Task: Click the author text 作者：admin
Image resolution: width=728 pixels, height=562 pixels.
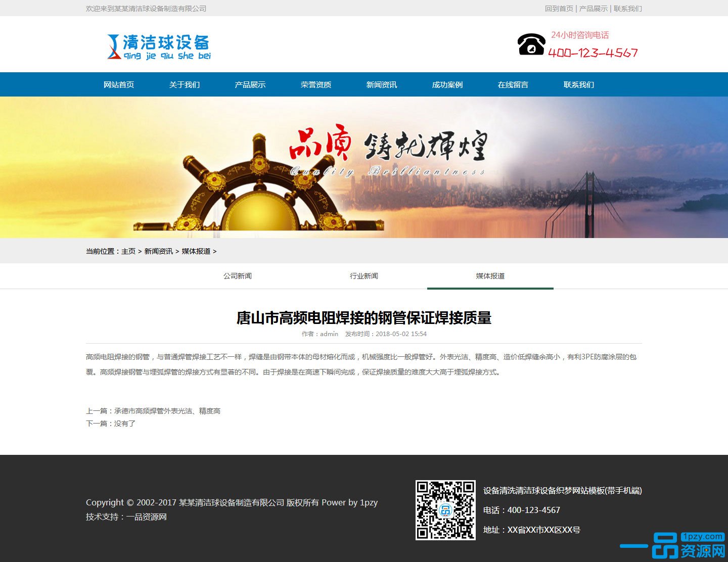Action: point(320,334)
